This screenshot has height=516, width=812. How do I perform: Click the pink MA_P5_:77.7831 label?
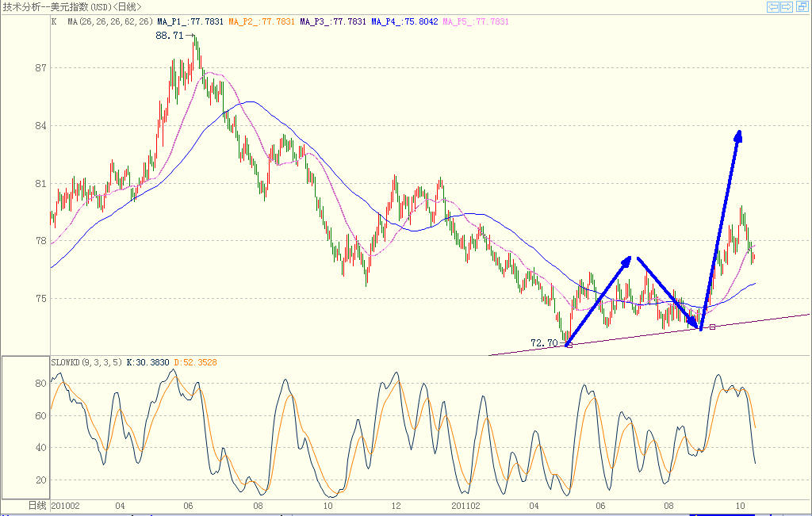[476, 21]
